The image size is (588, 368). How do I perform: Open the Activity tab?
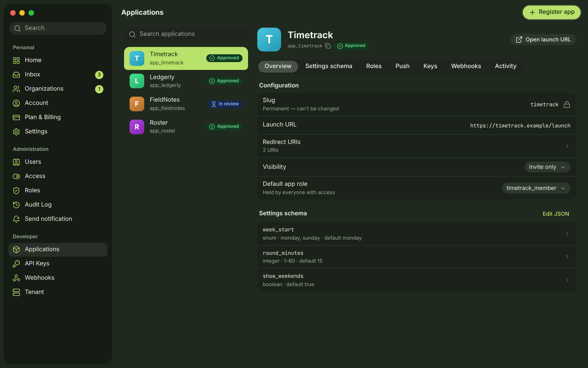point(505,66)
